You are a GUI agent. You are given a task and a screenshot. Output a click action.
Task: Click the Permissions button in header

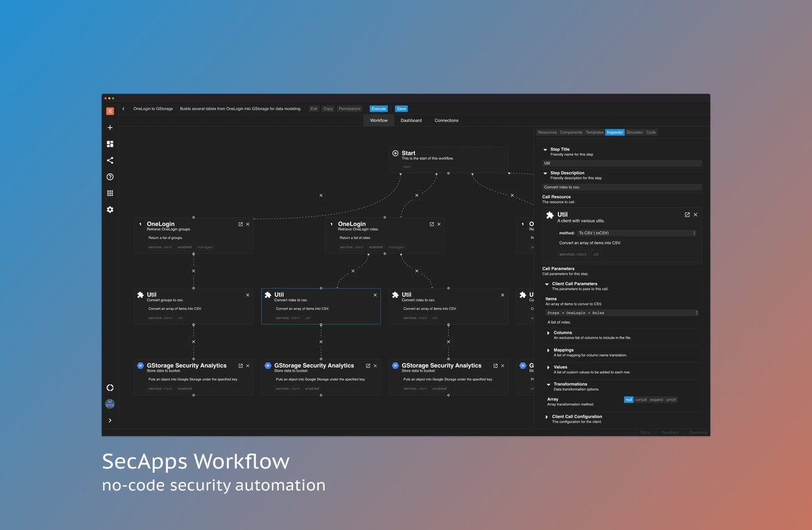pos(350,109)
